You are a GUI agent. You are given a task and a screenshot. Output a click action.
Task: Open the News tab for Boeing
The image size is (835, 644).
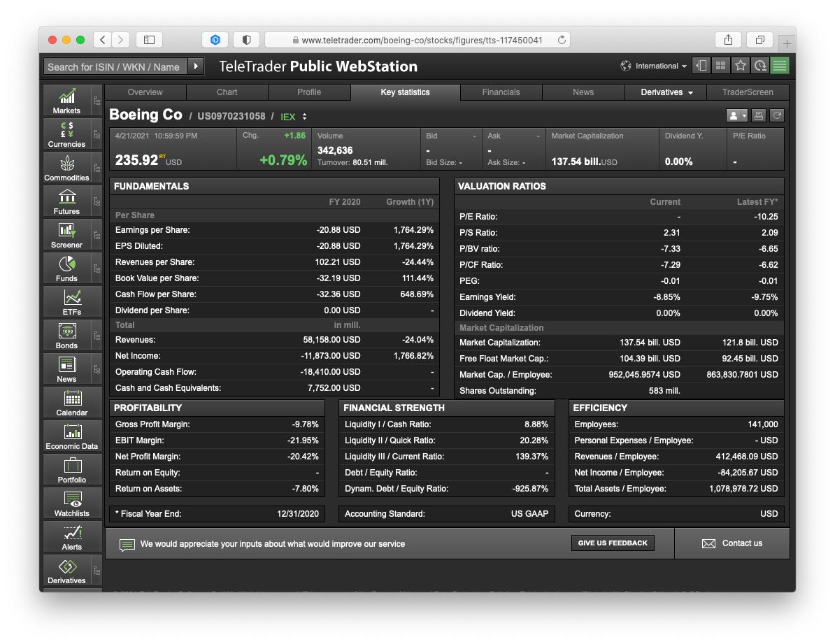(583, 92)
